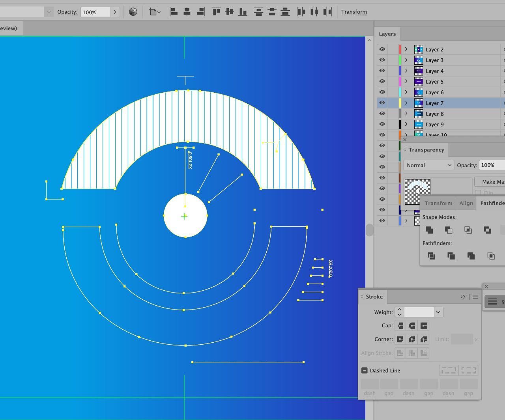Choose Miter Join corner option

(400, 339)
